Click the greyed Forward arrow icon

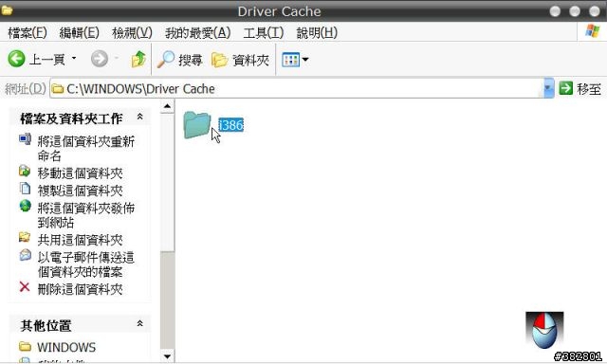[x=100, y=59]
